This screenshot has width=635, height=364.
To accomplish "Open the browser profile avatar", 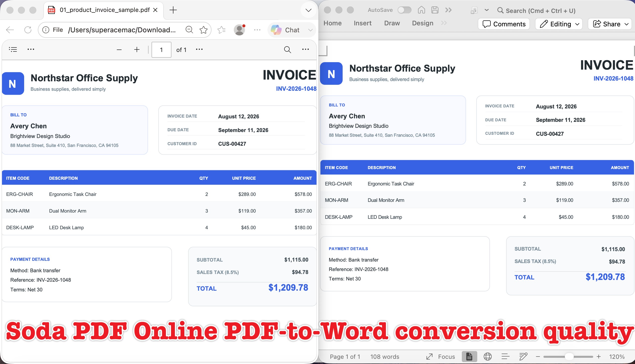I will pos(239,30).
